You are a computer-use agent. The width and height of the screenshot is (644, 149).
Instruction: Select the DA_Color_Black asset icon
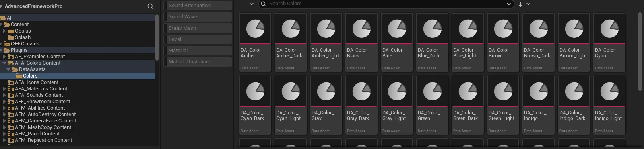click(x=361, y=29)
